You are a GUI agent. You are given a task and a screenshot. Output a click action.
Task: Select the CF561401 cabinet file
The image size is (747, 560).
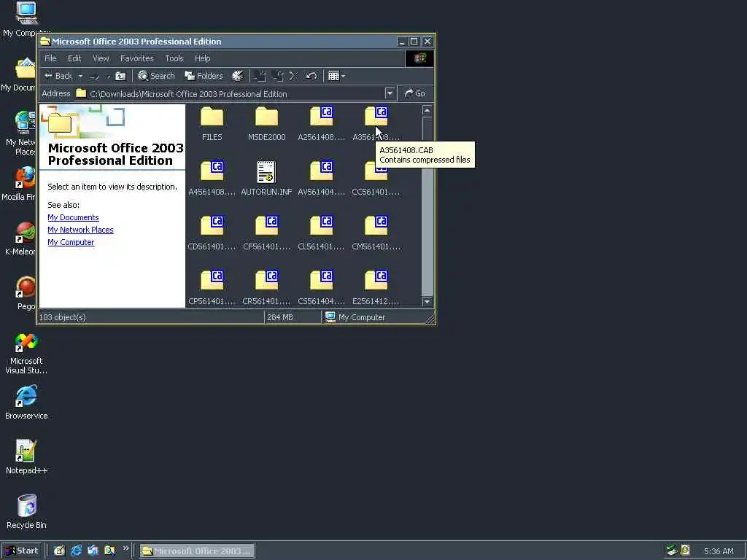pos(266,233)
